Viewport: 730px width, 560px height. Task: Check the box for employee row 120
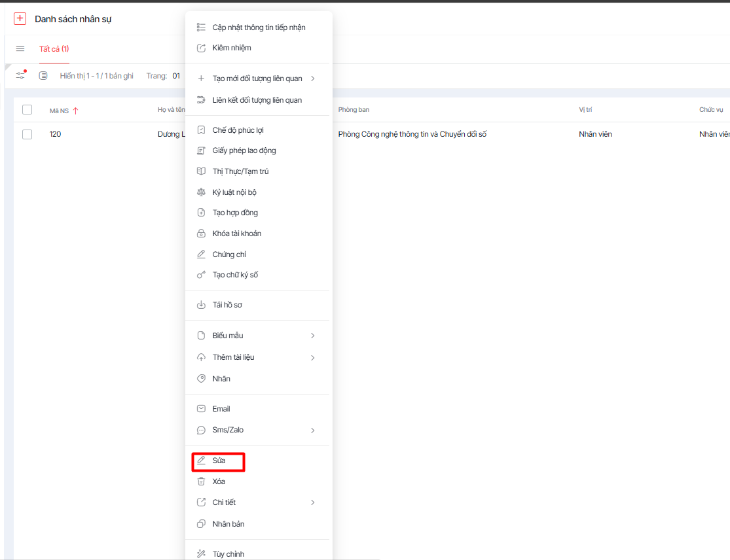point(27,134)
